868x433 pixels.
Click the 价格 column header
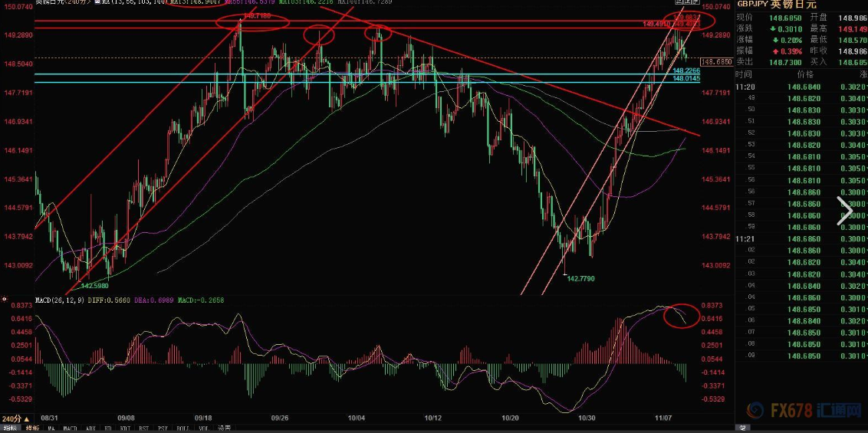[x=805, y=74]
